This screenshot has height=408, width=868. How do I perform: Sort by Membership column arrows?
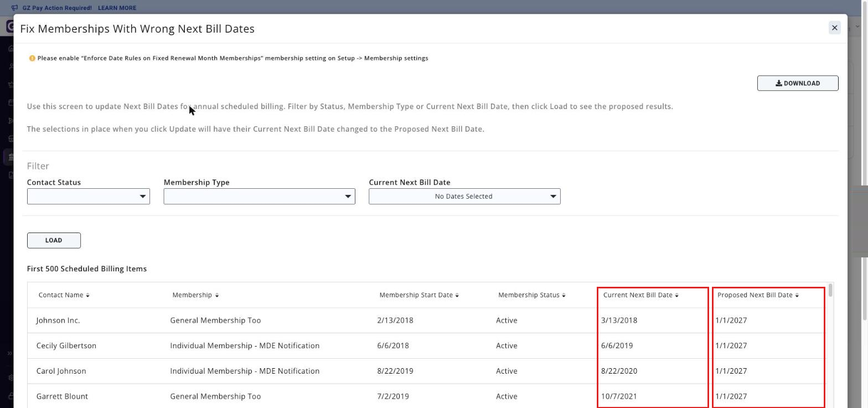click(x=216, y=295)
